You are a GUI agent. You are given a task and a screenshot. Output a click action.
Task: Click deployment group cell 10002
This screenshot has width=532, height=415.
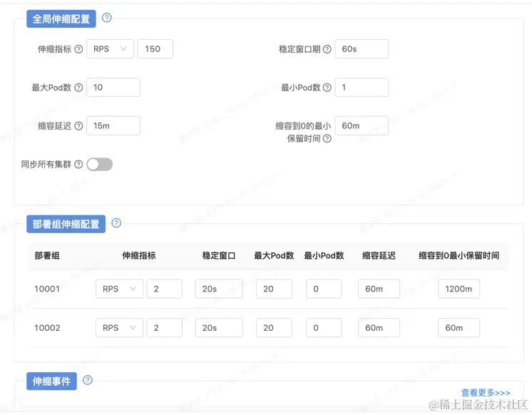point(47,328)
